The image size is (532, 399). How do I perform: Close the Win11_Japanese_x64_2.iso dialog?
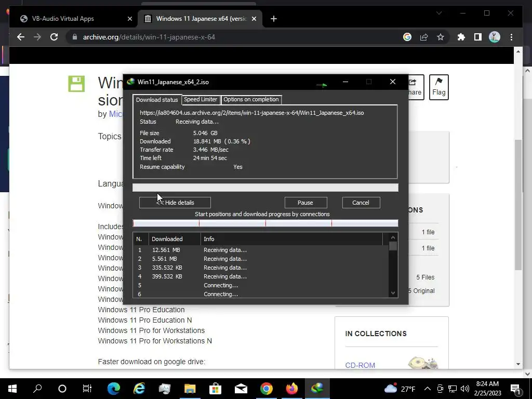[393, 82]
